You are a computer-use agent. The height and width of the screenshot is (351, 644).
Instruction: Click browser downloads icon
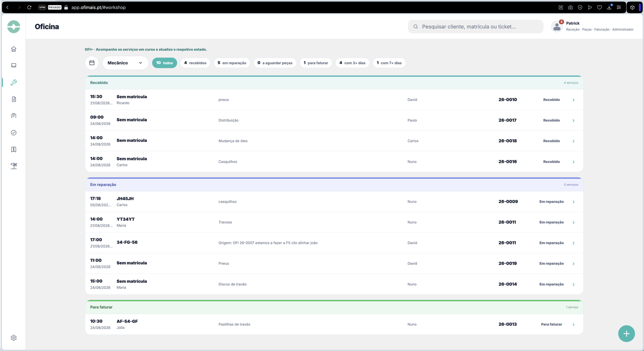coord(609,7)
